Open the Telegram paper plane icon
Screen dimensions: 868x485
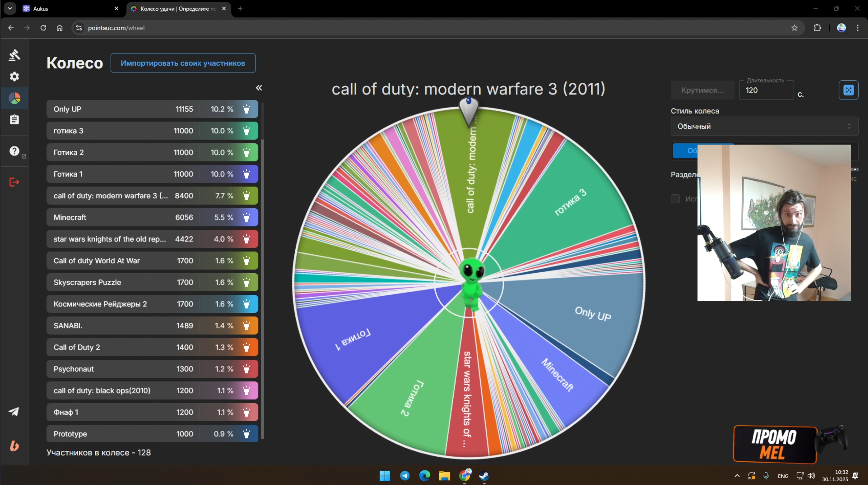pyautogui.click(x=14, y=411)
